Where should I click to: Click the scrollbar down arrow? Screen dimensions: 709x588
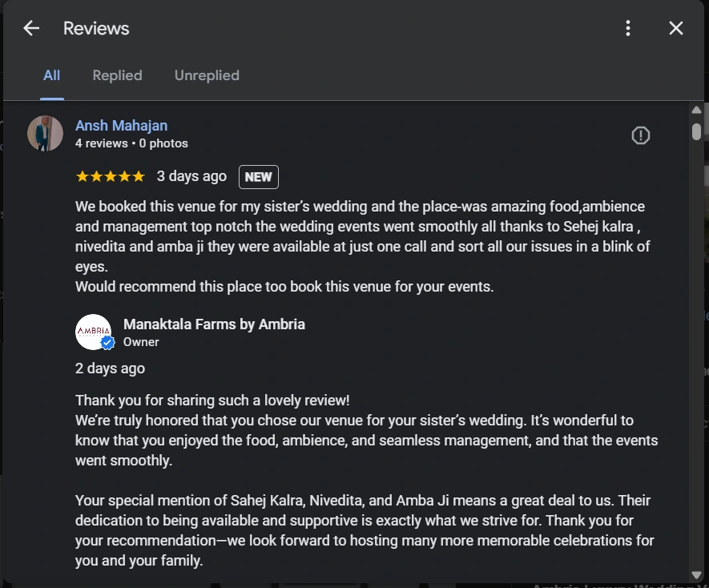coord(697,574)
